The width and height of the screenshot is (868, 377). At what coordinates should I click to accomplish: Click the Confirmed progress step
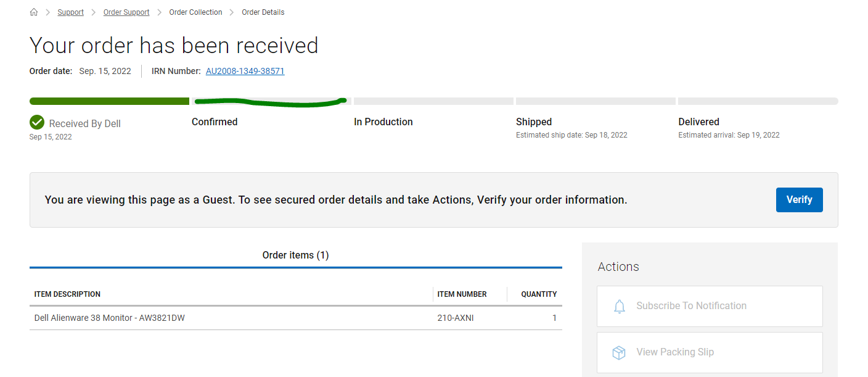click(215, 122)
